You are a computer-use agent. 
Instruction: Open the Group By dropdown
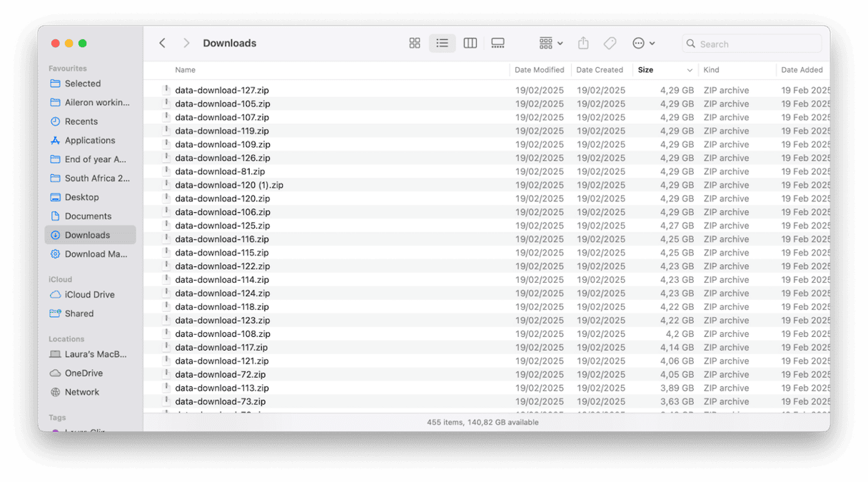[x=551, y=44]
